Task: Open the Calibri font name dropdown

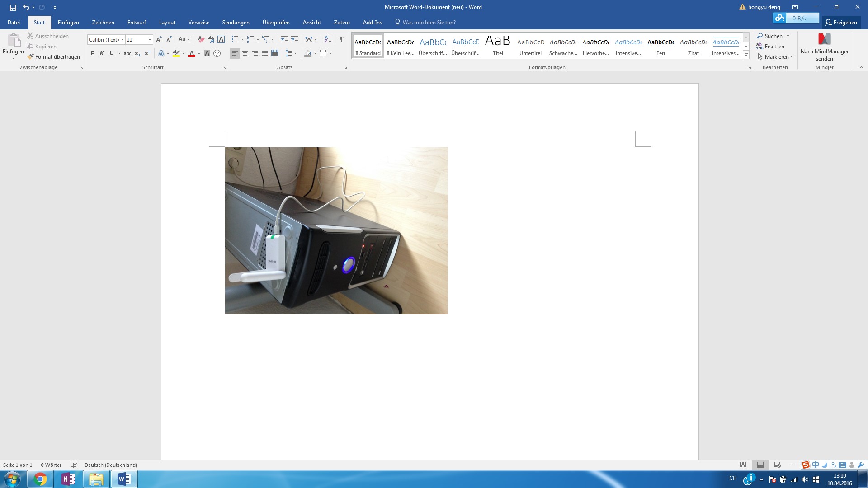Action: click(x=122, y=40)
